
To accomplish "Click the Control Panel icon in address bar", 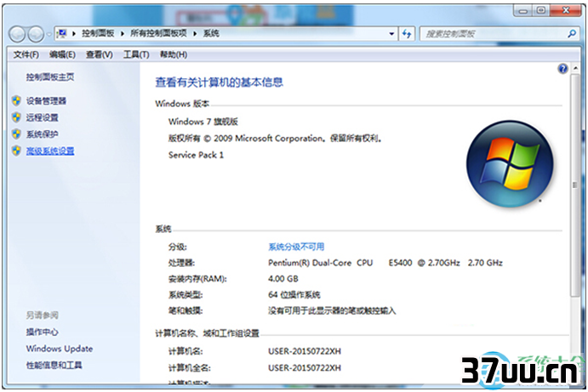I will pyautogui.click(x=61, y=34).
